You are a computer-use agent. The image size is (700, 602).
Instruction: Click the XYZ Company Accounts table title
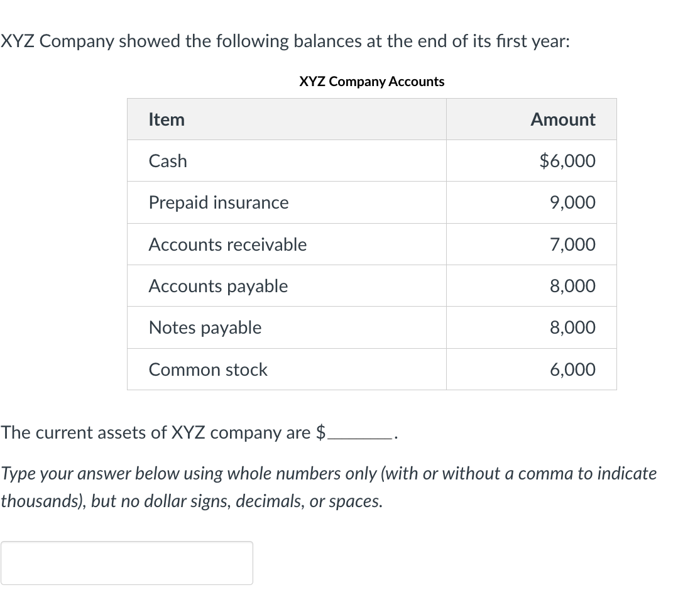point(372,81)
